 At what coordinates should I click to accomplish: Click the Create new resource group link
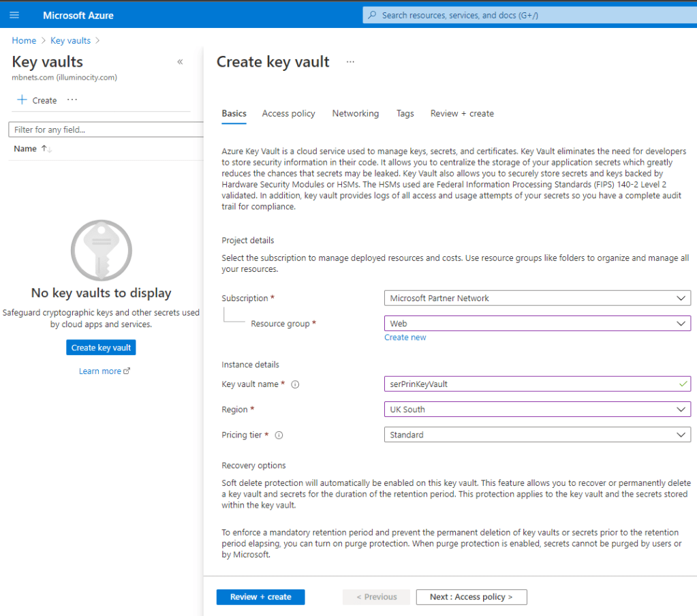tap(405, 337)
